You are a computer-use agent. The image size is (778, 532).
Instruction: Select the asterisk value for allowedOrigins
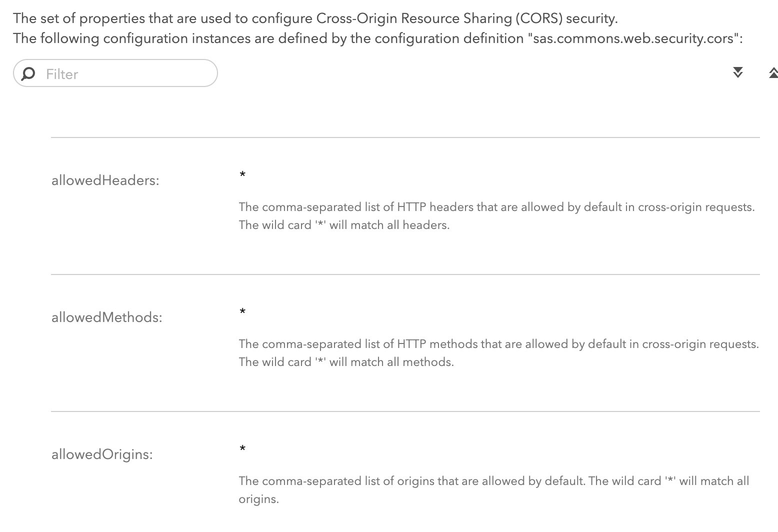pyautogui.click(x=242, y=449)
